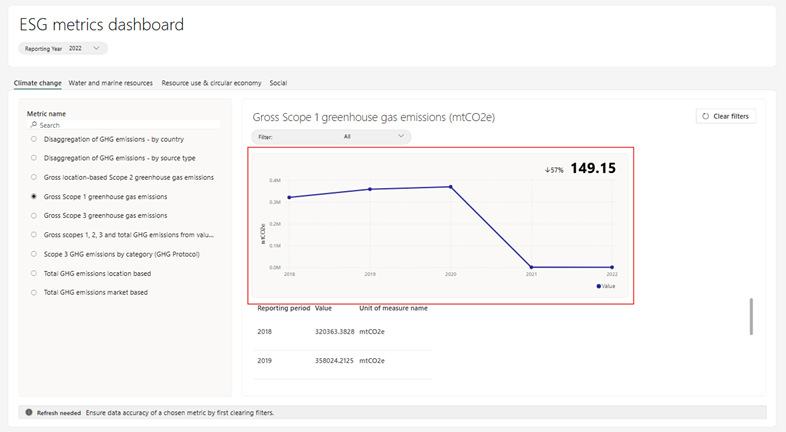Click the 358024.2125 value cell
The height and width of the screenshot is (432, 786).
(x=334, y=361)
